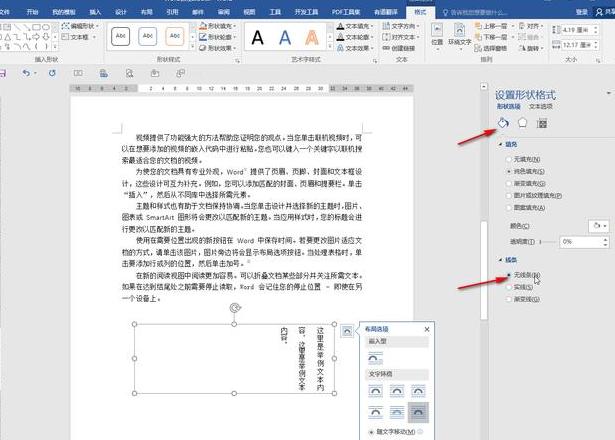Open Shape Outline (形状轮廓) menu

(218, 37)
